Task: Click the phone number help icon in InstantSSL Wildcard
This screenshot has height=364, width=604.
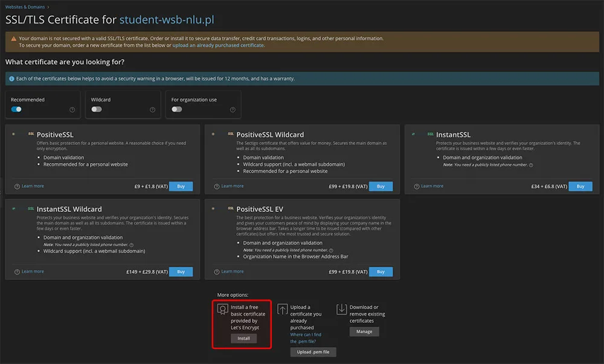Action: click(x=131, y=245)
